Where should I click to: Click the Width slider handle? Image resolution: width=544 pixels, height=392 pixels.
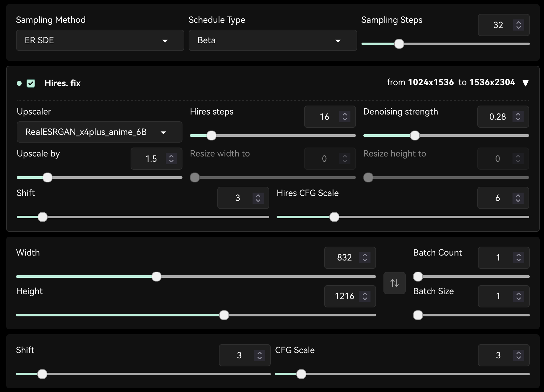click(157, 277)
